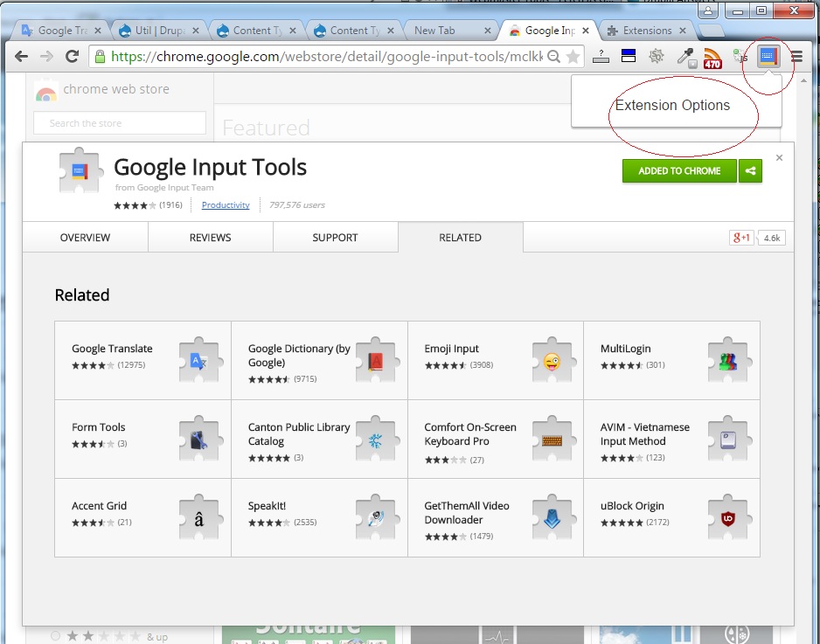This screenshot has height=644, width=820.
Task: Open Google Dictionary (by Google) title
Action: coord(299,356)
